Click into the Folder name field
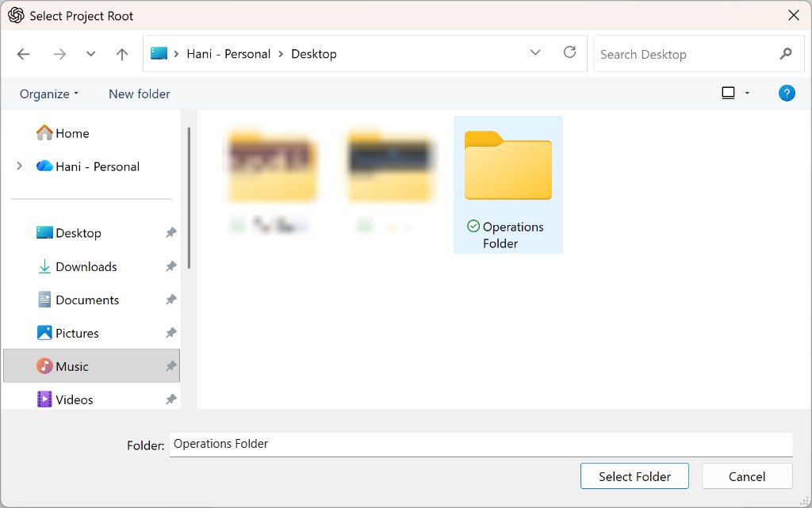Image resolution: width=812 pixels, height=508 pixels. (x=481, y=445)
